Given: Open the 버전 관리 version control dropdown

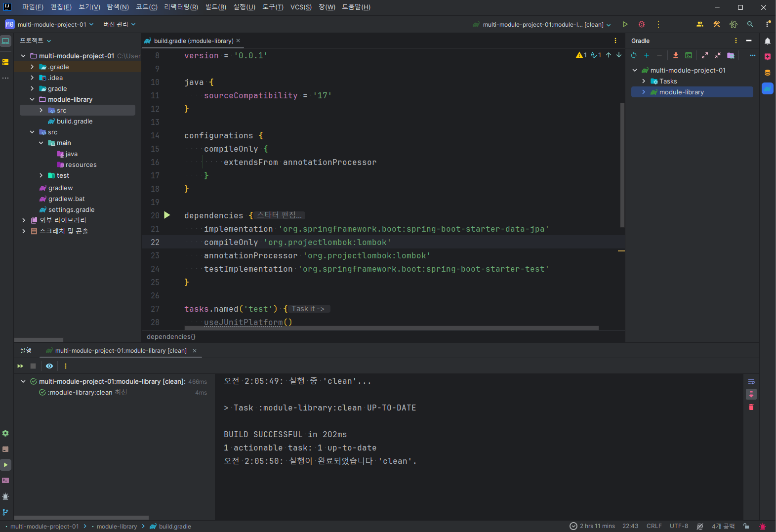Looking at the screenshot, I should (119, 24).
